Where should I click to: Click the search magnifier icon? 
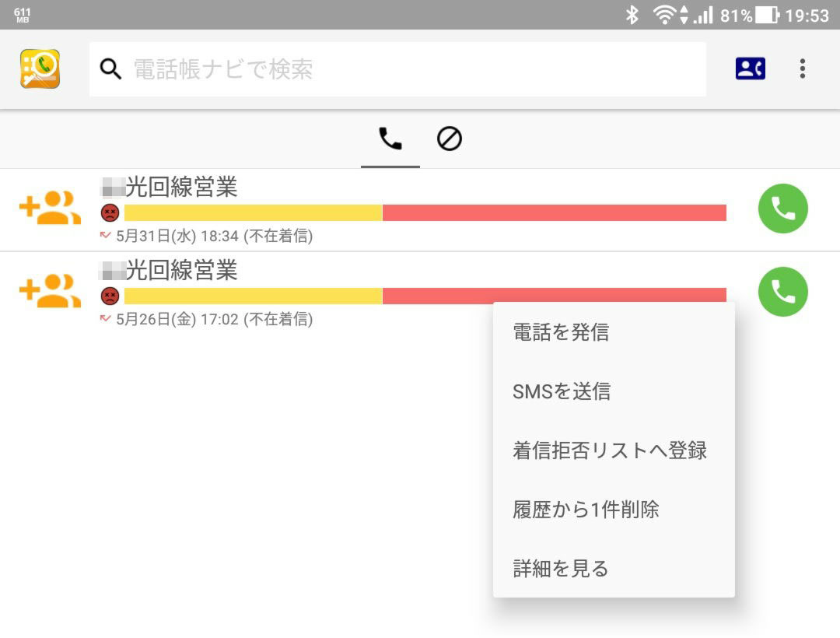[110, 69]
